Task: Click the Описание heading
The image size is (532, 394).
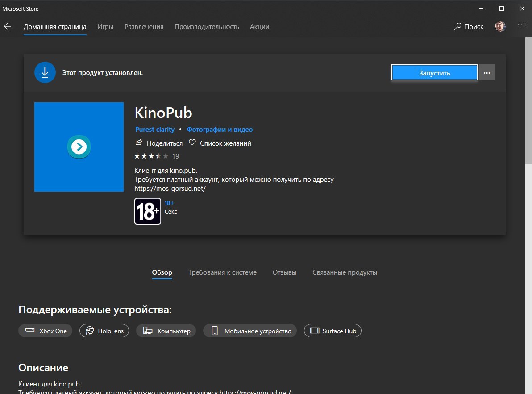Action: click(43, 368)
